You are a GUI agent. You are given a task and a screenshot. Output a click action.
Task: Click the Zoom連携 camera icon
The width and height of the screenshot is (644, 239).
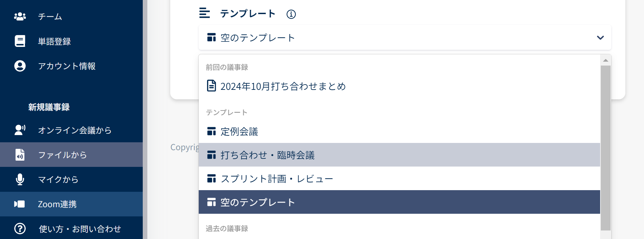(20, 204)
